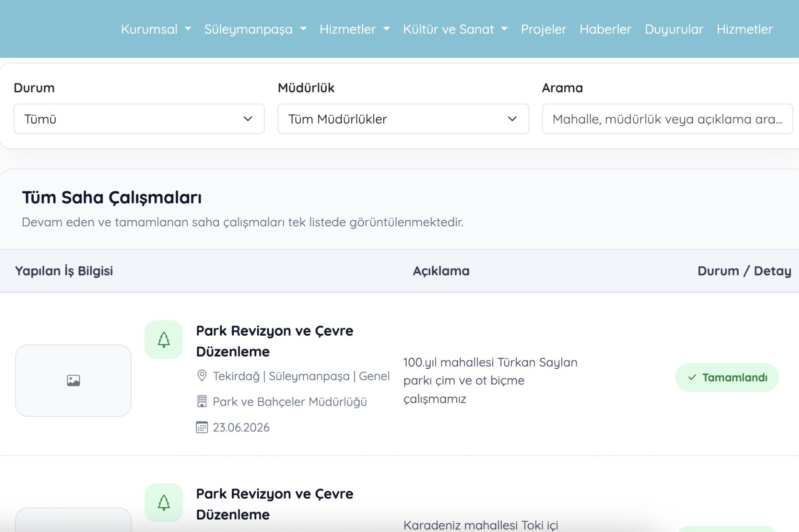Viewport: 799px width, 532px height.
Task: Click the Park ve Bahçeler Müdürlüğü text
Action: 290,402
